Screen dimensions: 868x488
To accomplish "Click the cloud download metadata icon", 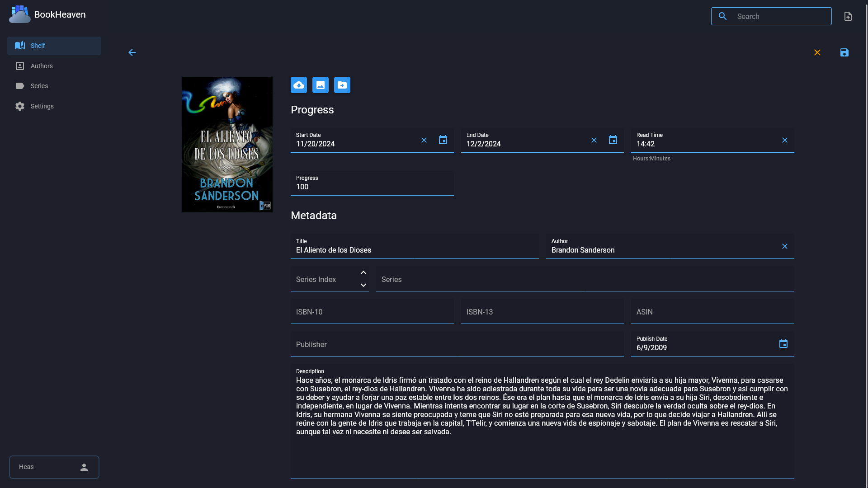I will coord(299,85).
